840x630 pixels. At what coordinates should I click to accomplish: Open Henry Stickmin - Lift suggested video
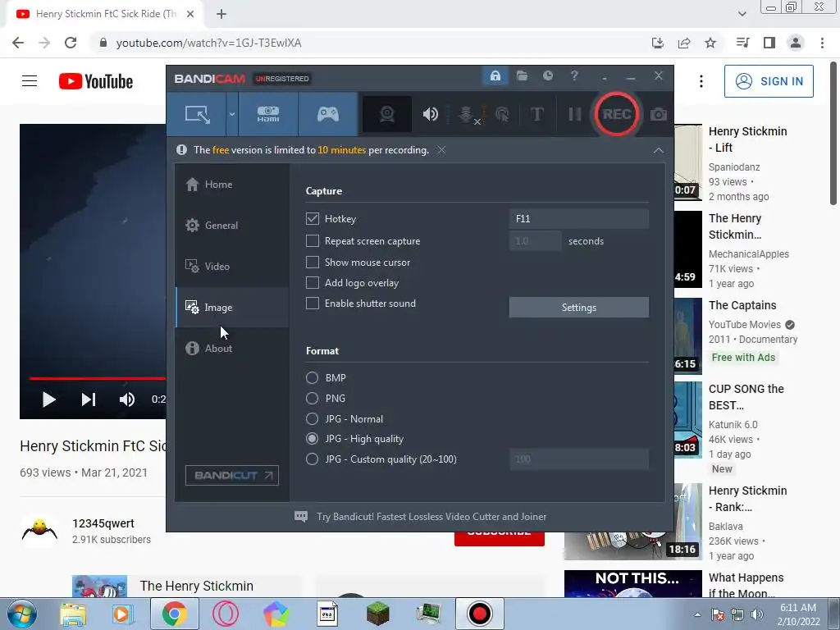[747, 139]
